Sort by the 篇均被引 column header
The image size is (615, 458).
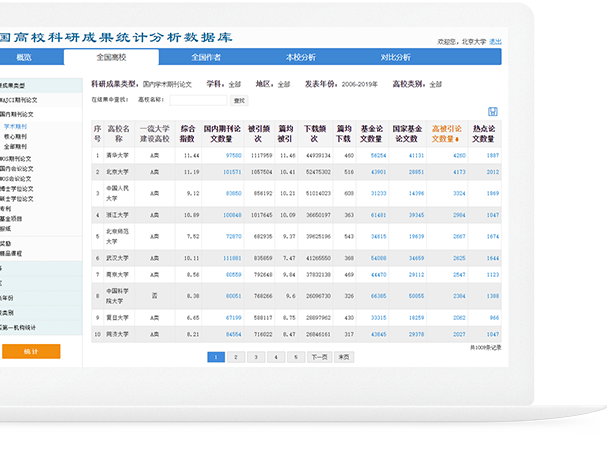click(x=286, y=134)
